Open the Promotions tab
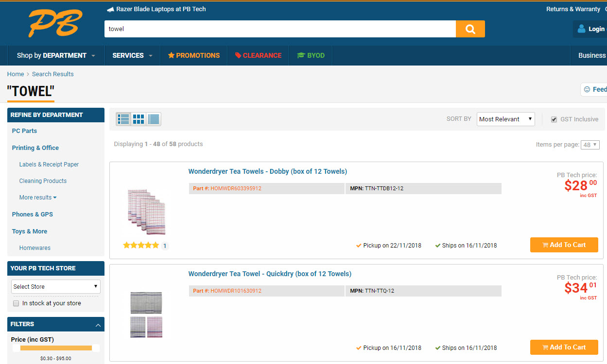The height and width of the screenshot is (364, 607). tap(194, 55)
